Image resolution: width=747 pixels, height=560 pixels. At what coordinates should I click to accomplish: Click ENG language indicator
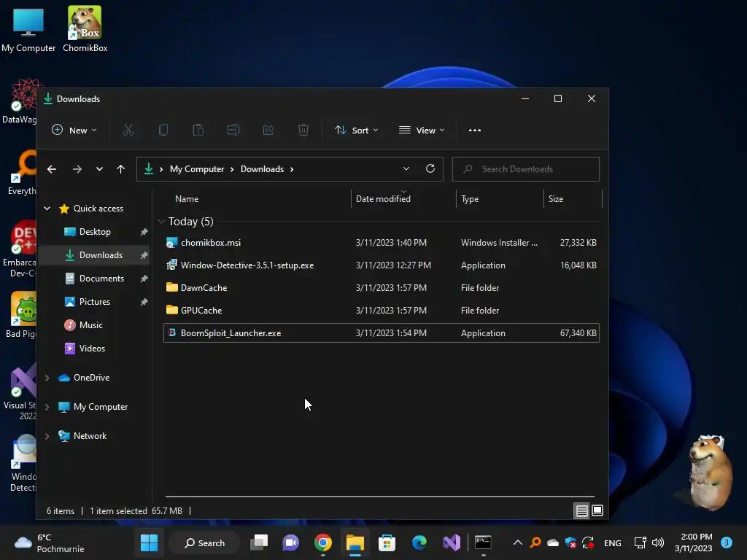[x=612, y=543]
